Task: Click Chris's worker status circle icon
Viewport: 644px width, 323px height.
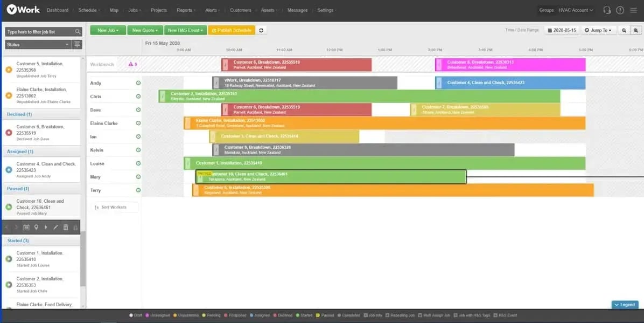Action: pos(138,97)
